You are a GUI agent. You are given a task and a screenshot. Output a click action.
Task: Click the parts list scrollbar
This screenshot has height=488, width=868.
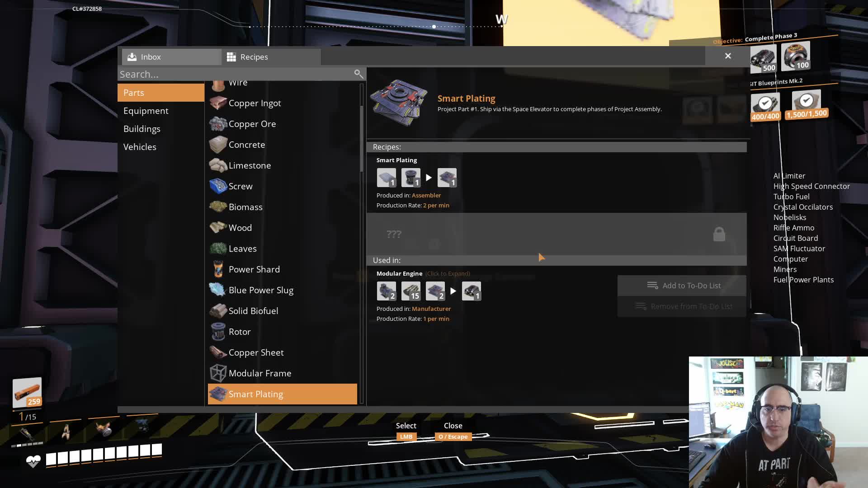[361, 138]
